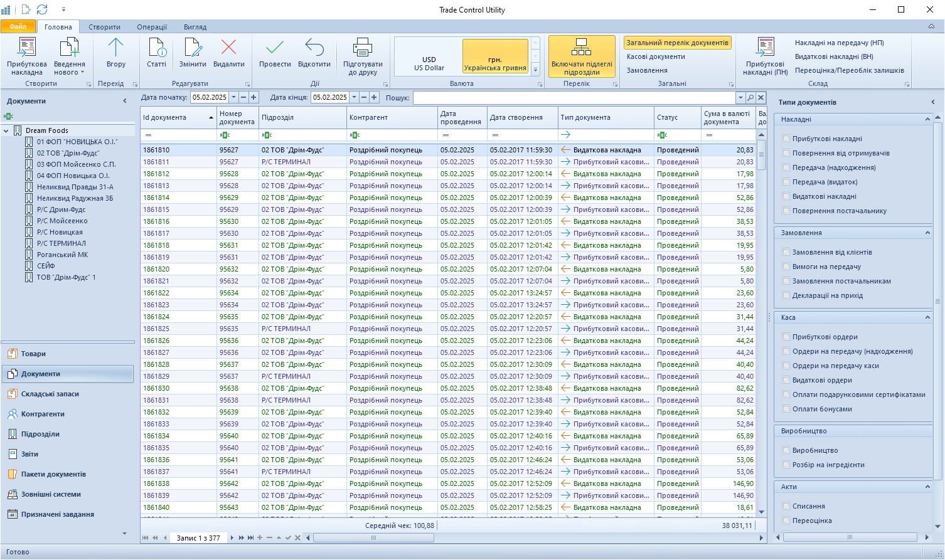Check Видаткові ордери type
The width and height of the screenshot is (945, 560).
coord(786,380)
